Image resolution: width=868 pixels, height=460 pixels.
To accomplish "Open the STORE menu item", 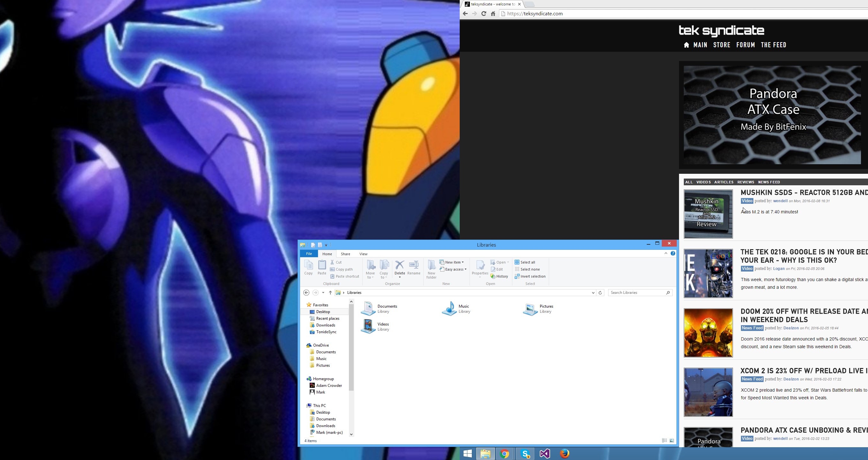I will (x=722, y=45).
